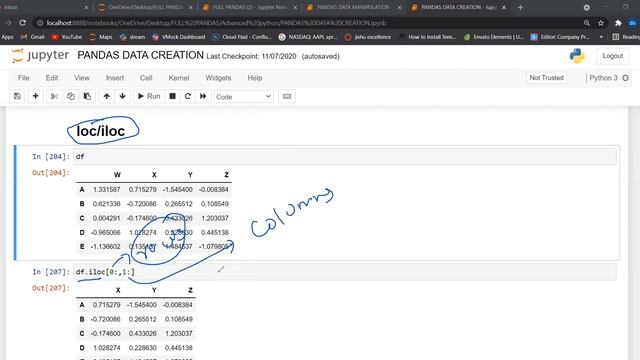Open the browser zoom magnifier icon
This screenshot has width=640, height=360.
click(587, 23)
